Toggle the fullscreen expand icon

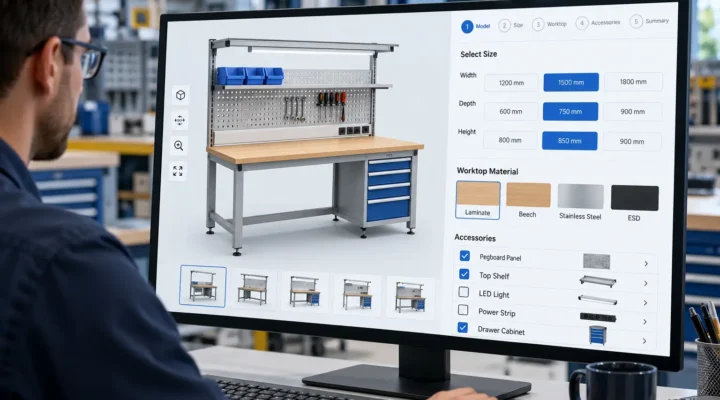click(178, 171)
